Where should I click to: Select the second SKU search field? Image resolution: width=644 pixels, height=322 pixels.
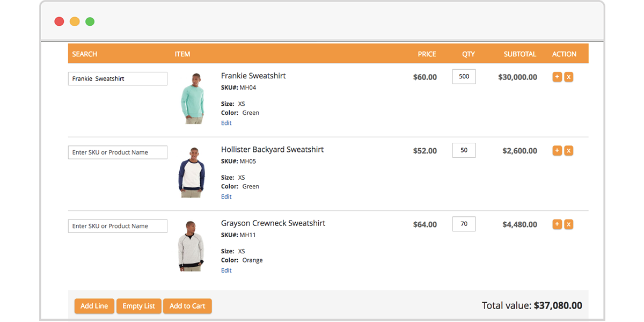117,152
